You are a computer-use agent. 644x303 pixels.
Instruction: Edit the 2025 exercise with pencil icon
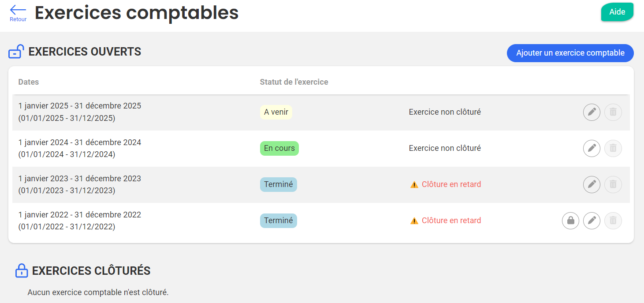(592, 112)
